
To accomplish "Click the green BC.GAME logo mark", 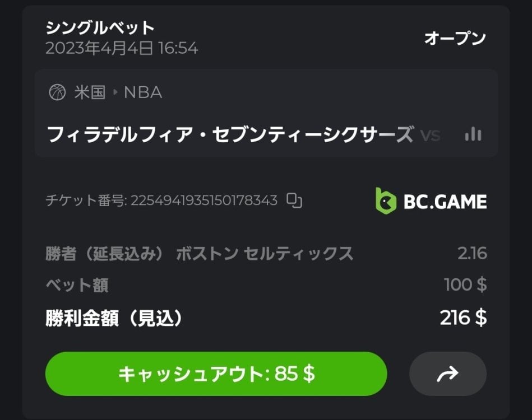I will tap(386, 200).
